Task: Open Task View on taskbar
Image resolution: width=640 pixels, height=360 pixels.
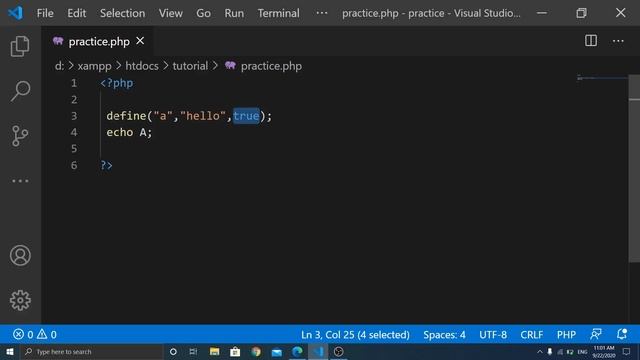Action: point(193,351)
